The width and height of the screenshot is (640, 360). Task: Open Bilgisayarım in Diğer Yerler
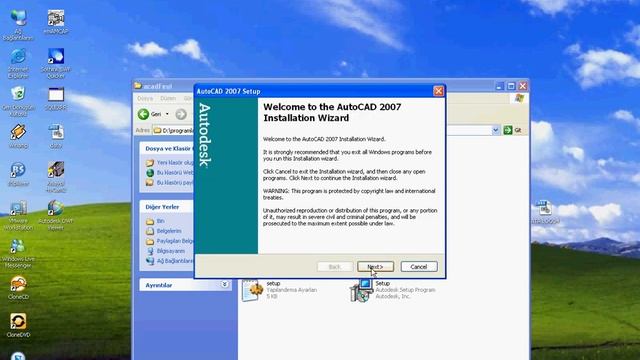tap(166, 251)
